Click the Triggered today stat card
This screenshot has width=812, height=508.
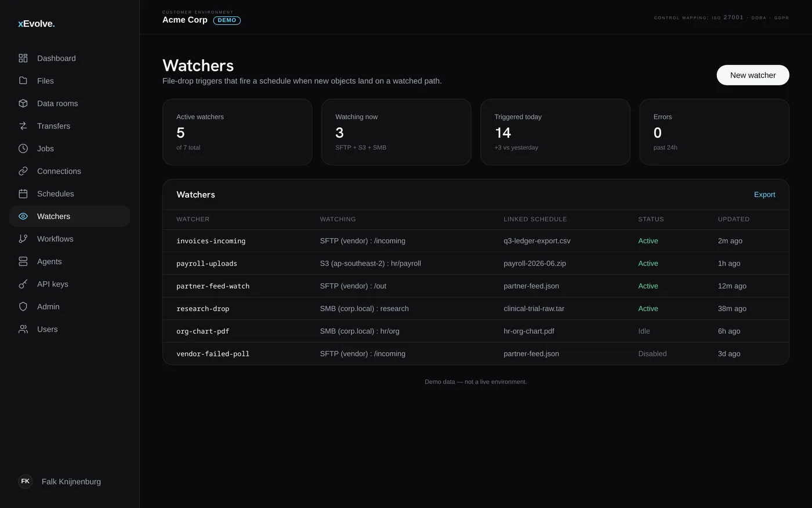click(555, 132)
